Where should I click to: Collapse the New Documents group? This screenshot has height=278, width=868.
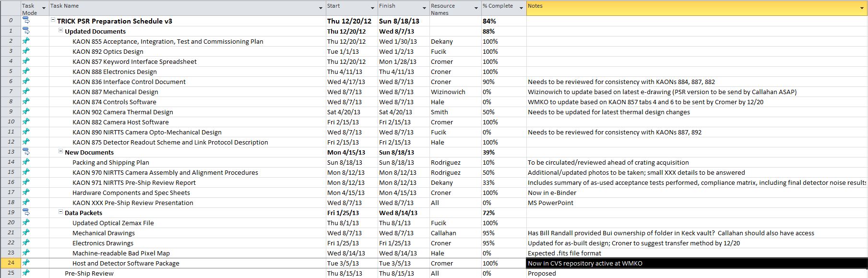pos(61,152)
